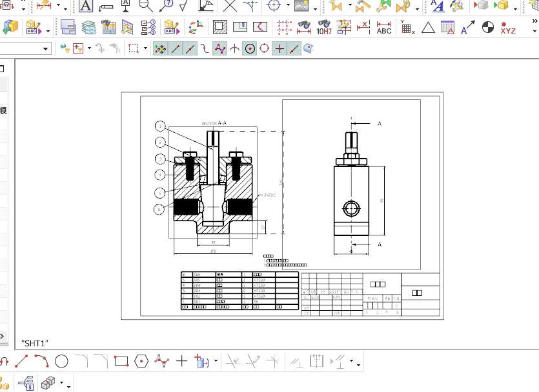Select the sketch Arc tool

(41, 361)
